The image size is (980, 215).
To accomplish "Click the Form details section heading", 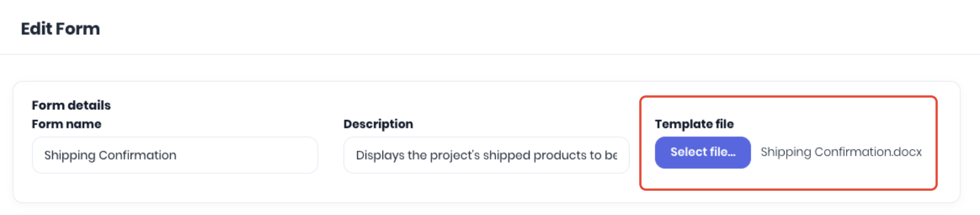I will [x=72, y=106].
